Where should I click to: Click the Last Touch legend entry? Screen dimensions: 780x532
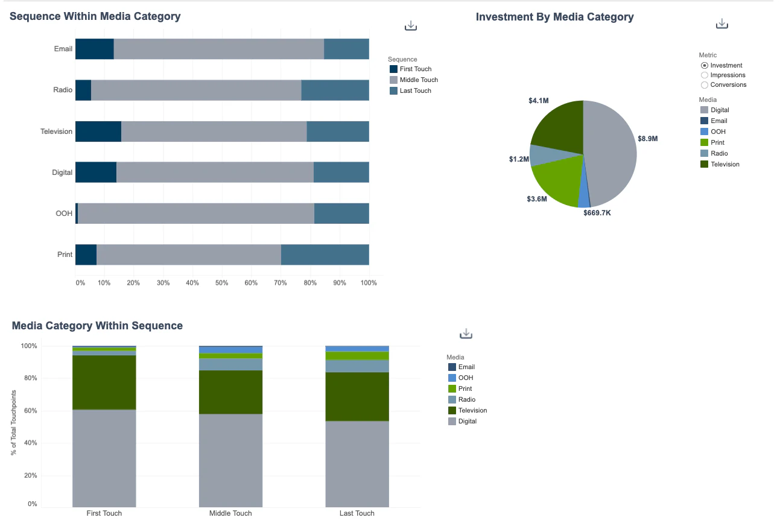[x=392, y=90]
